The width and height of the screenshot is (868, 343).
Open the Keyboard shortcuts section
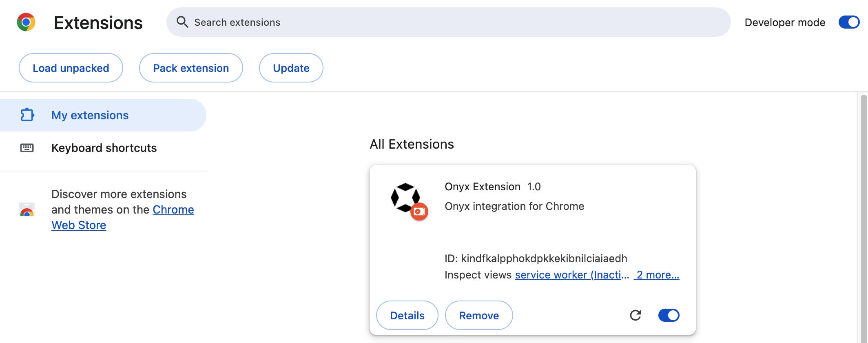(x=103, y=148)
